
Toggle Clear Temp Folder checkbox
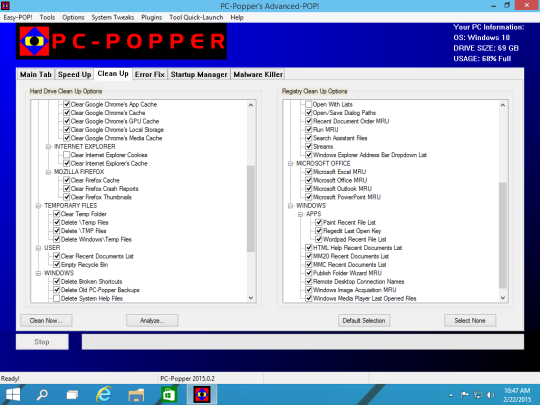(x=57, y=214)
